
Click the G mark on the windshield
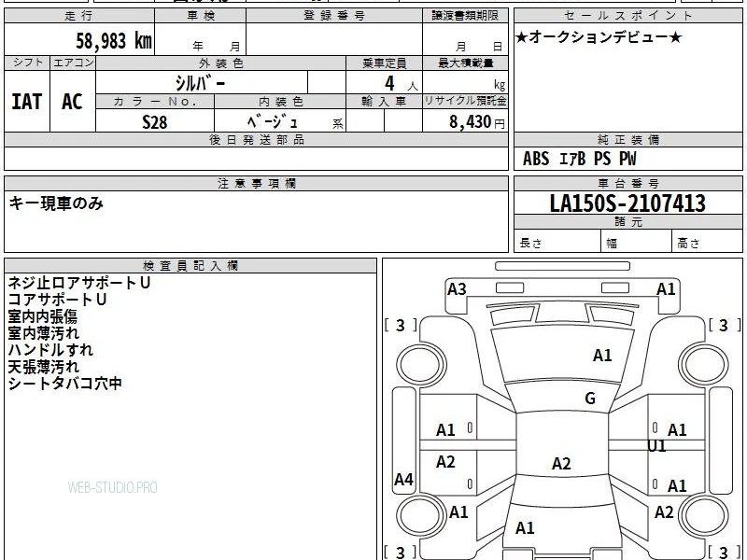tap(590, 399)
